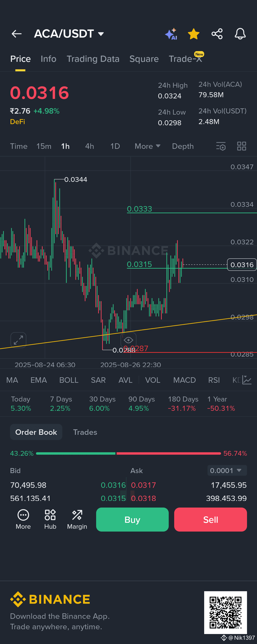Toggle the EMA indicator
Viewport: 257px width, 644px height.
coord(39,380)
